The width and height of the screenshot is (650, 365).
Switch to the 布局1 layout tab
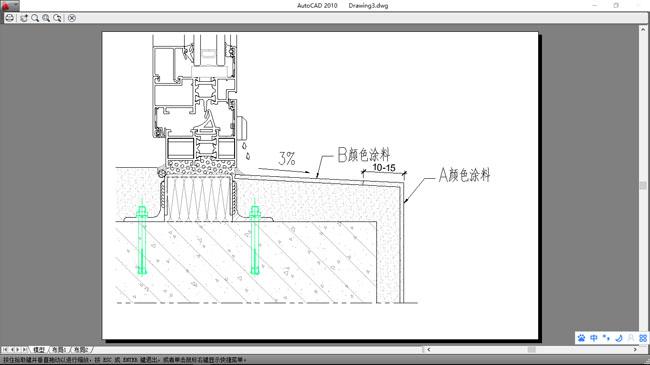pos(59,350)
